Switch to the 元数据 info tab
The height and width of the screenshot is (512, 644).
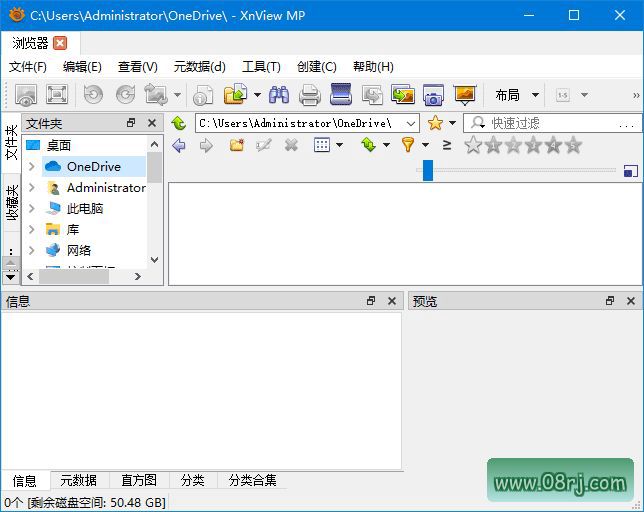point(78,480)
